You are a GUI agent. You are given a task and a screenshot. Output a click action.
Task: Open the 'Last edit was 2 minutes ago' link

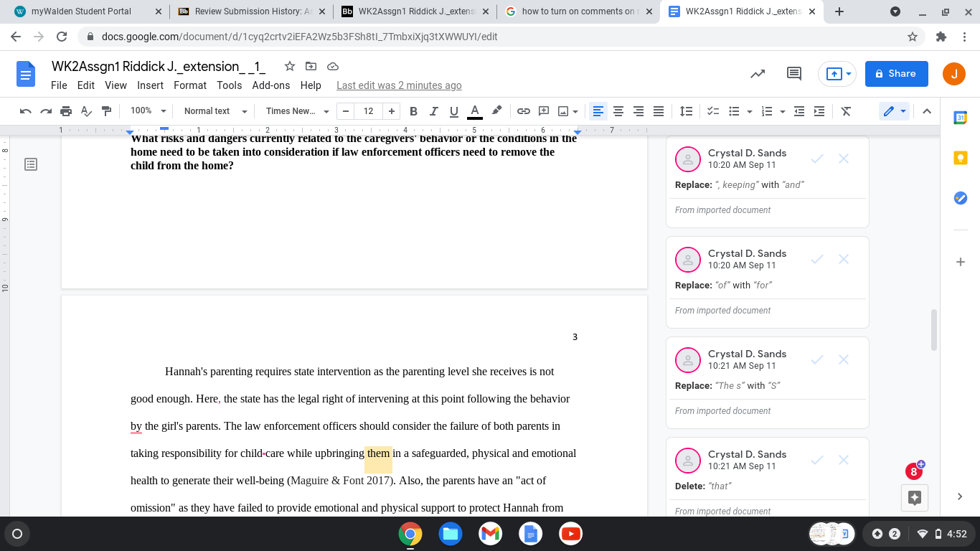(x=399, y=85)
